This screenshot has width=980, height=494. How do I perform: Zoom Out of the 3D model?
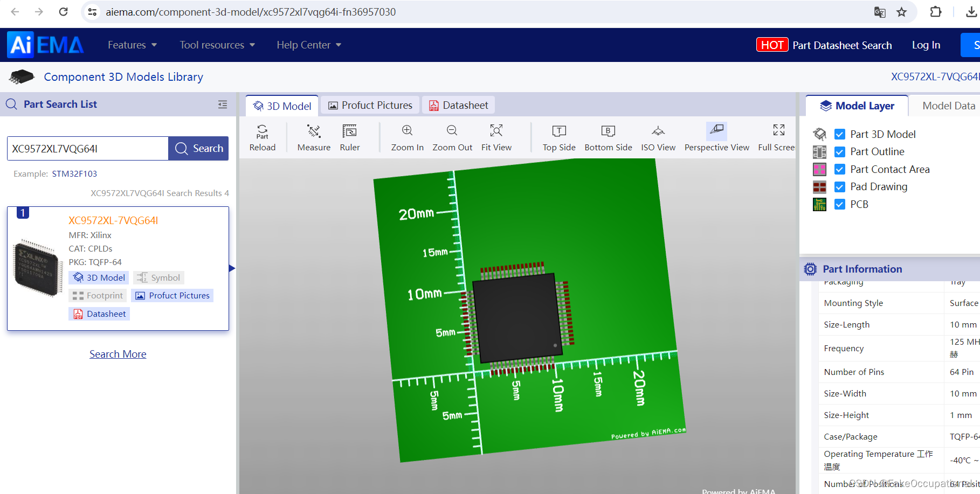[x=452, y=137]
